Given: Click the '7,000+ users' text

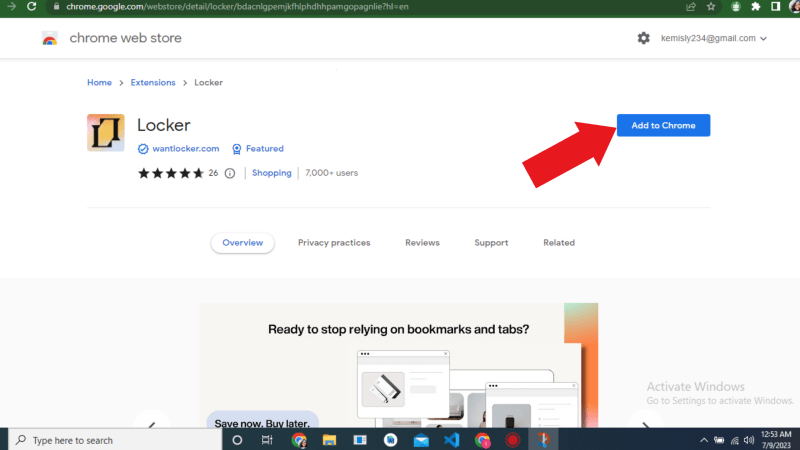Looking at the screenshot, I should pyautogui.click(x=332, y=173).
